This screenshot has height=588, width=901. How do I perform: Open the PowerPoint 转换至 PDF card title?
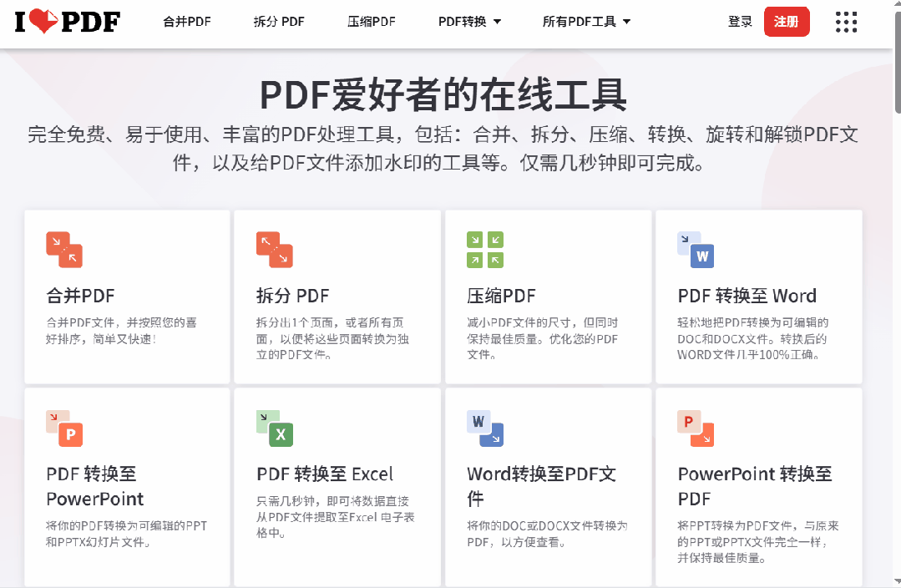(755, 486)
